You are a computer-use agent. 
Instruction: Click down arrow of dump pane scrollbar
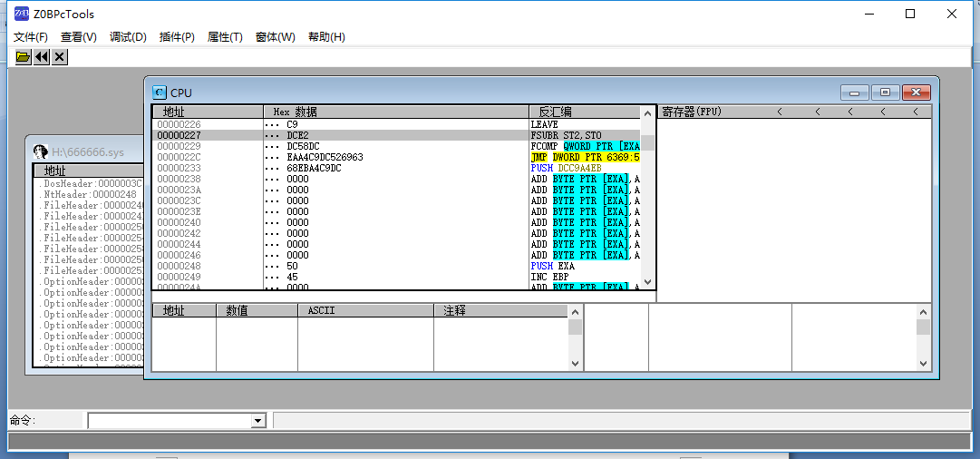pyautogui.click(x=575, y=363)
